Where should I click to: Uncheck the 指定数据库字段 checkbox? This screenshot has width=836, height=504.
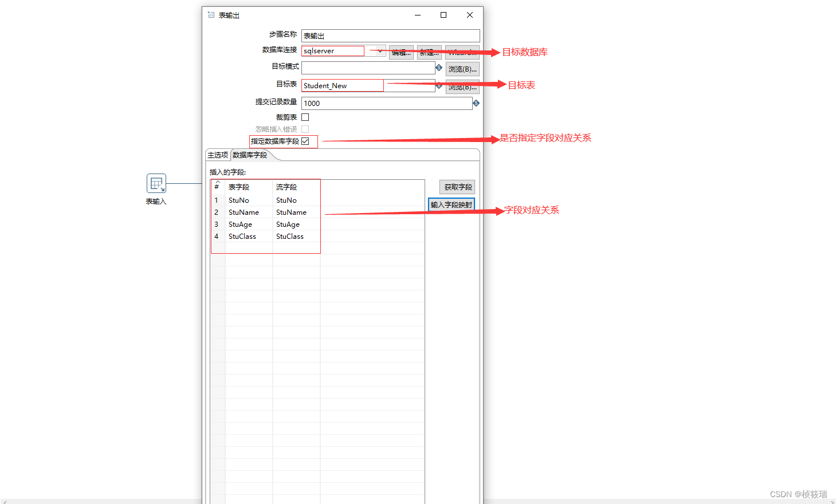(x=305, y=141)
